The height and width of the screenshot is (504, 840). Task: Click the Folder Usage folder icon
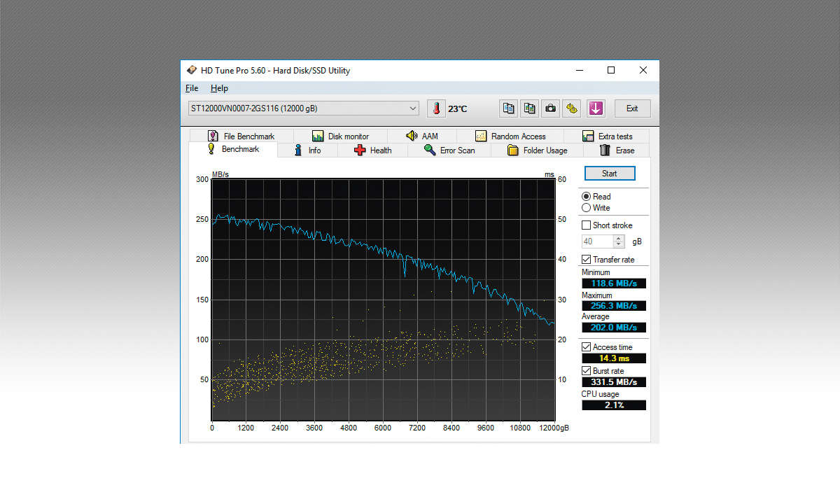(x=512, y=150)
